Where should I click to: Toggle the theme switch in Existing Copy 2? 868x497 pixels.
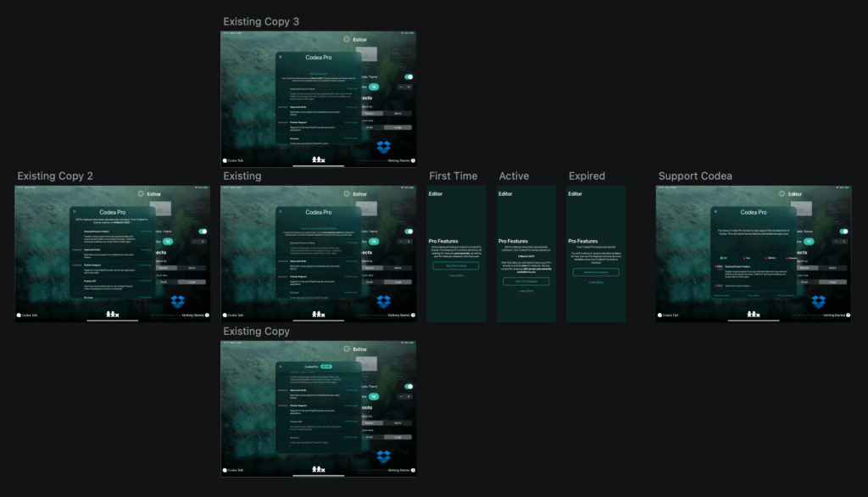click(x=203, y=232)
